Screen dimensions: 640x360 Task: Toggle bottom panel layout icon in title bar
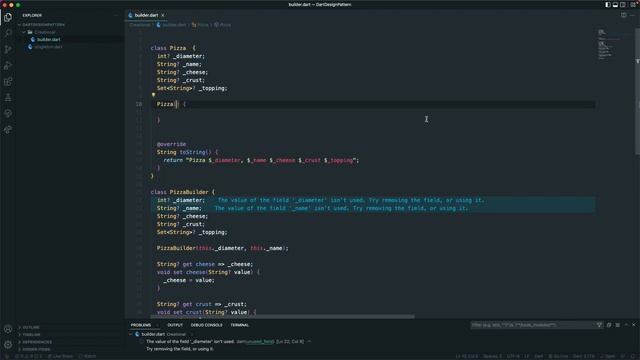click(x=615, y=4)
